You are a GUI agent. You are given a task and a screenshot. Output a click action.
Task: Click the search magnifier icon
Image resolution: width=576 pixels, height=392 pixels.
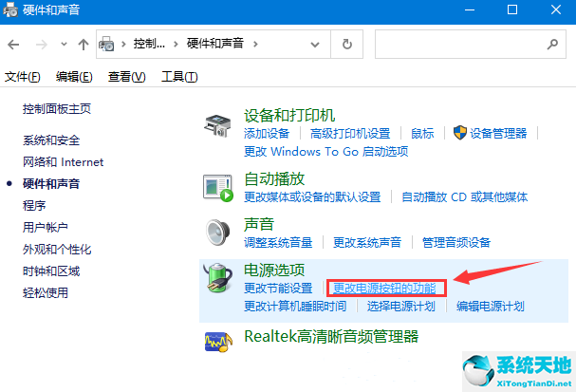(x=552, y=45)
